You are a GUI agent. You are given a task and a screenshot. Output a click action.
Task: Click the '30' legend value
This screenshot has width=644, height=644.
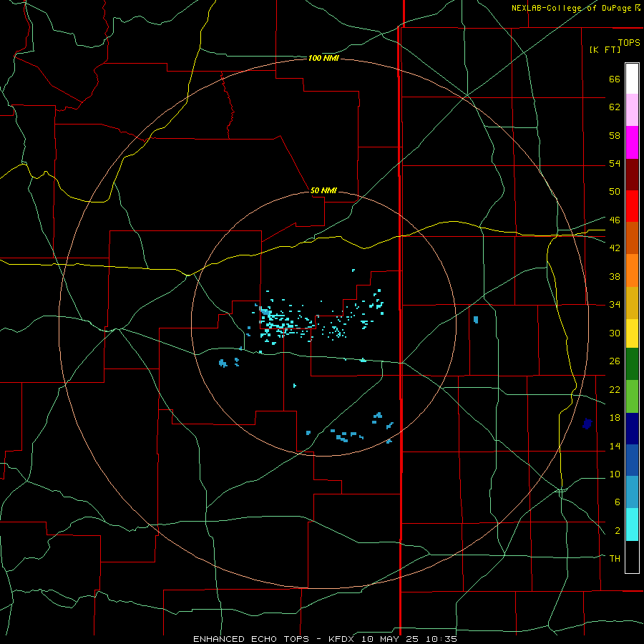coord(615,333)
